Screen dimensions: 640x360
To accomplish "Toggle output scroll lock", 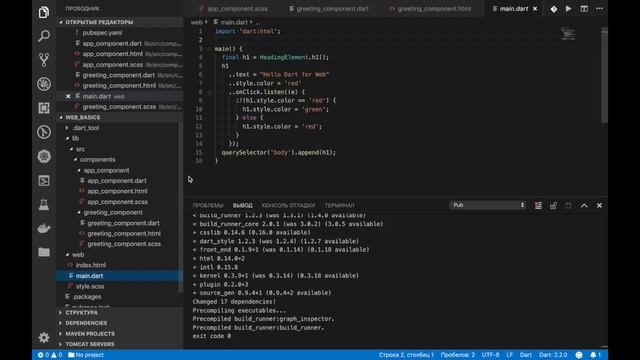I will coord(553,205).
